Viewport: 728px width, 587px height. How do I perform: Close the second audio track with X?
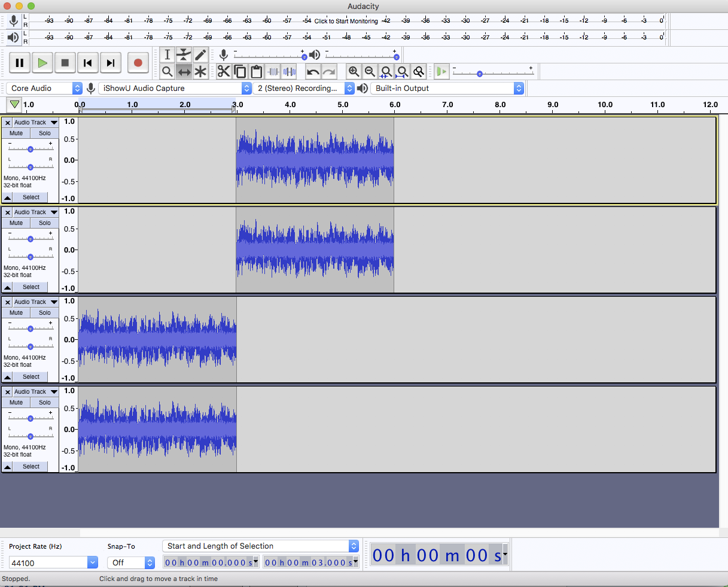click(7, 212)
